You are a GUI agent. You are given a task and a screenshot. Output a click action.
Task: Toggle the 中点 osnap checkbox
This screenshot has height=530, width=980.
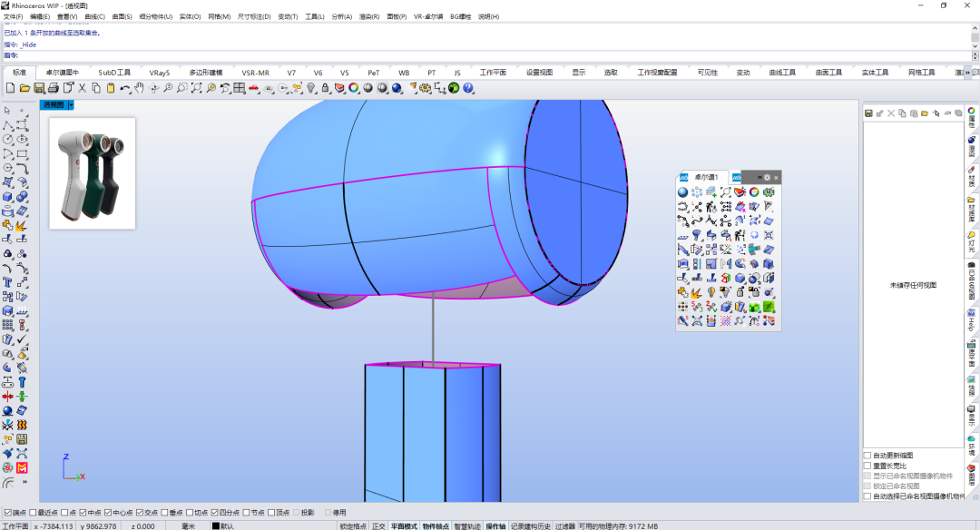coord(83,513)
